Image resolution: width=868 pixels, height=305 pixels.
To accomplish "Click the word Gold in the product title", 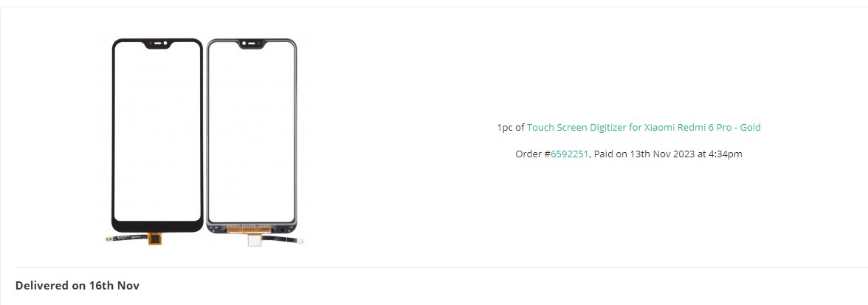I will pos(750,127).
